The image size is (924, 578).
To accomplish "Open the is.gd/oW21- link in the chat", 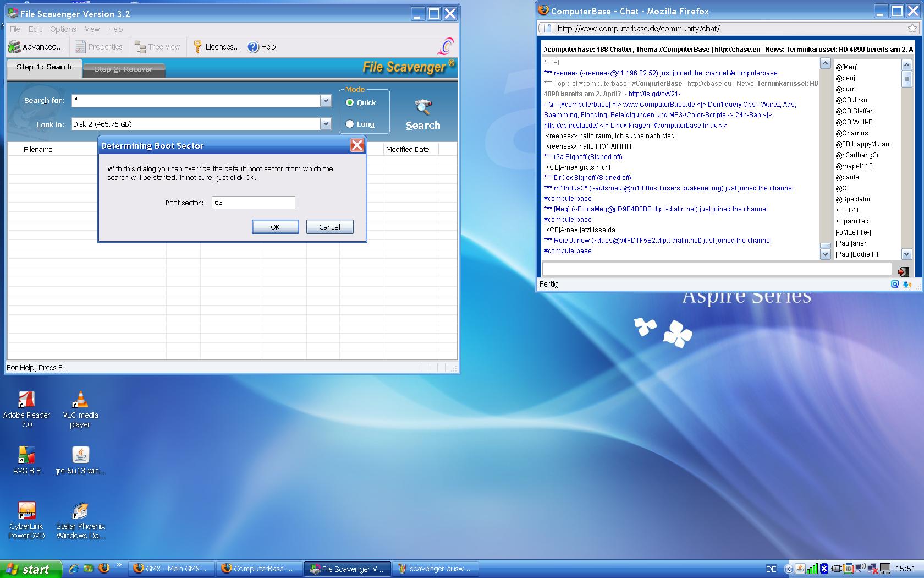I will pos(654,94).
